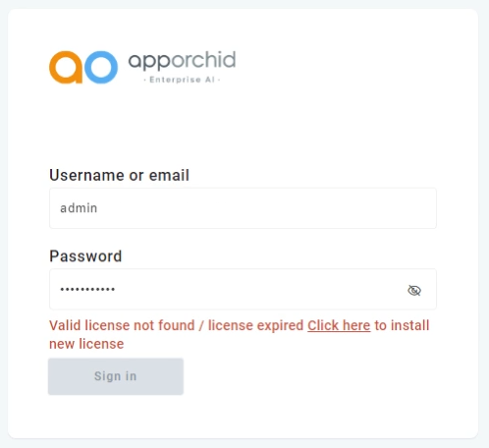Click the 'Password' label

point(85,256)
